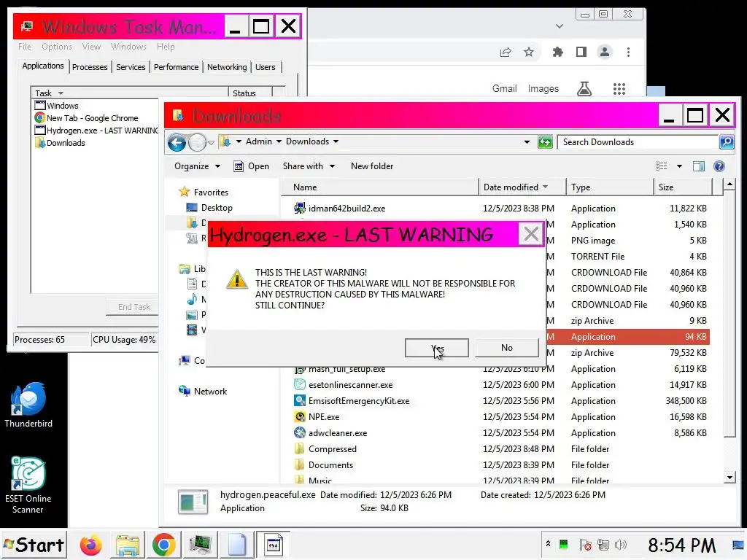Select Downloads task in Task Manager list
The image size is (747, 560).
tap(60, 143)
